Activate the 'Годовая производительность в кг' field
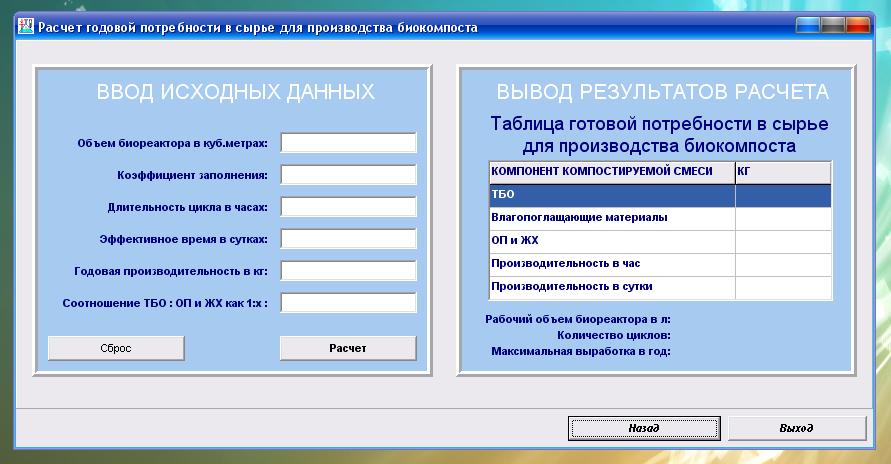The height and width of the screenshot is (464, 891). click(x=348, y=271)
